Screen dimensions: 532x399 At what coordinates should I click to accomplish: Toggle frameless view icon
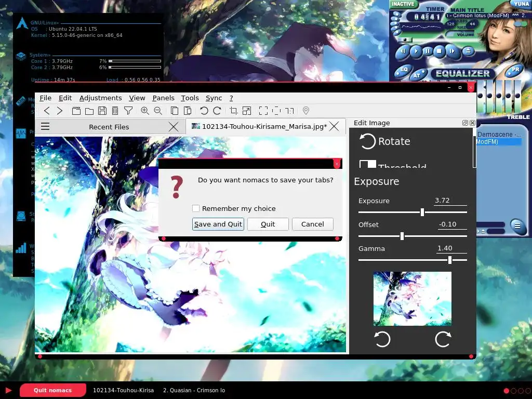(x=276, y=111)
